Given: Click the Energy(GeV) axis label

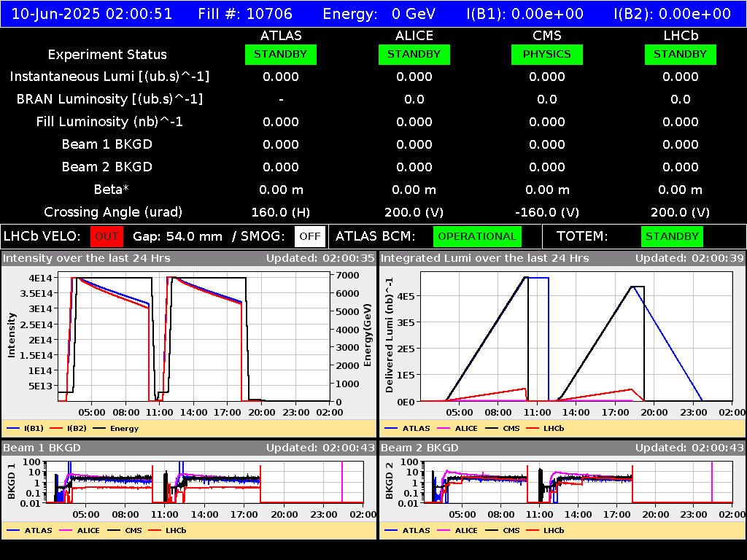Looking at the screenshot, I should coord(368,335).
